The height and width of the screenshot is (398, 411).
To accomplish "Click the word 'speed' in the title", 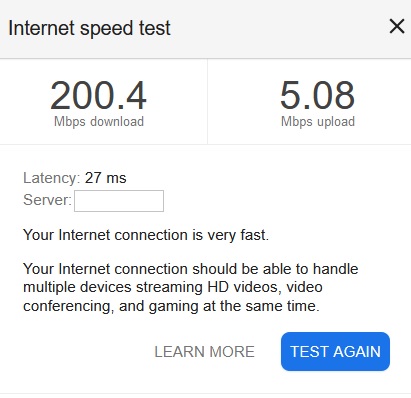I will tap(107, 29).
